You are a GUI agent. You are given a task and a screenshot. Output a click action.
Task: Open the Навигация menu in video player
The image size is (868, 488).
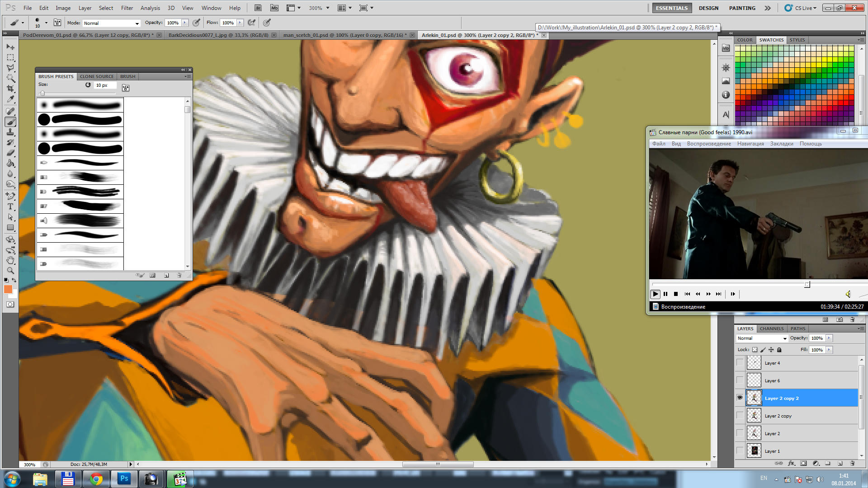(750, 144)
